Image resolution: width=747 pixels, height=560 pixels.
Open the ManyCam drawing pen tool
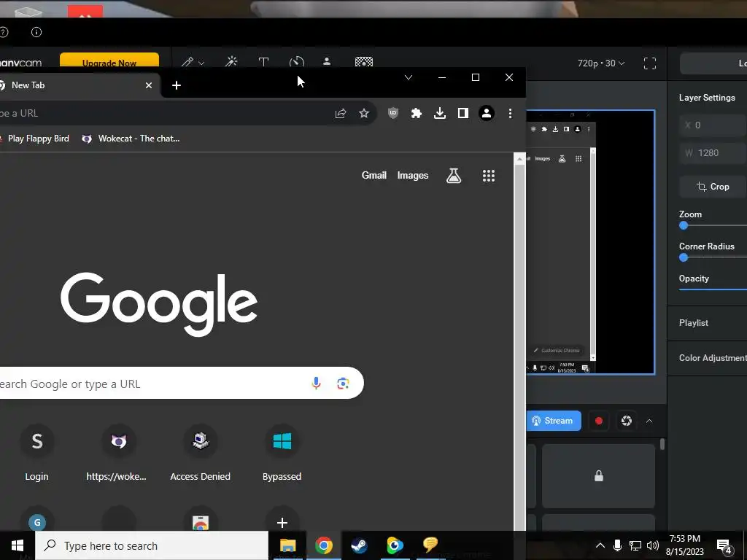pyautogui.click(x=187, y=62)
